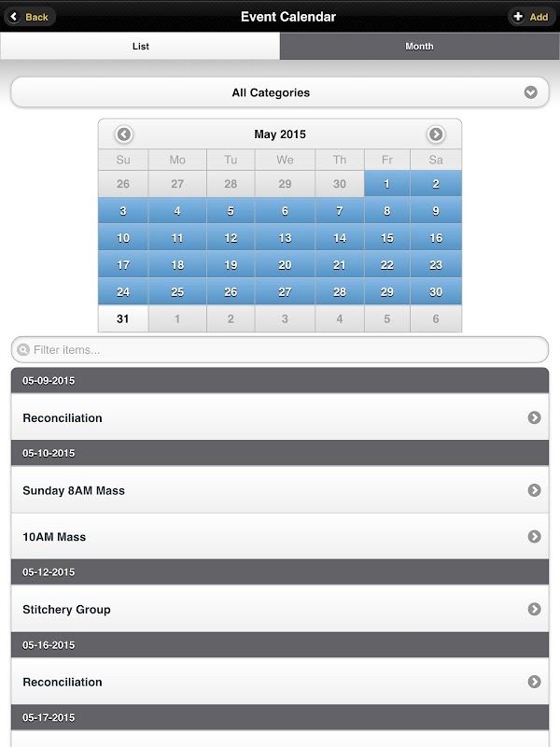Open 10AM Mass details arrow
This screenshot has width=560, height=747.
pyautogui.click(x=534, y=537)
